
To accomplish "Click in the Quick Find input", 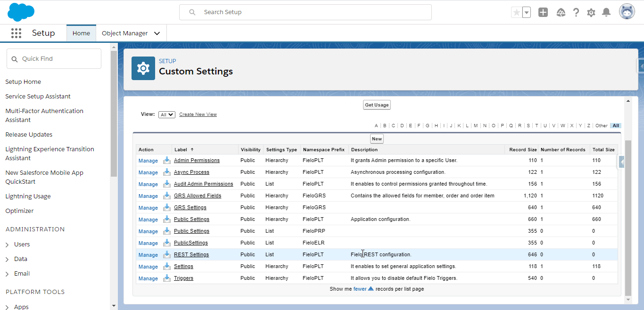I will point(54,59).
